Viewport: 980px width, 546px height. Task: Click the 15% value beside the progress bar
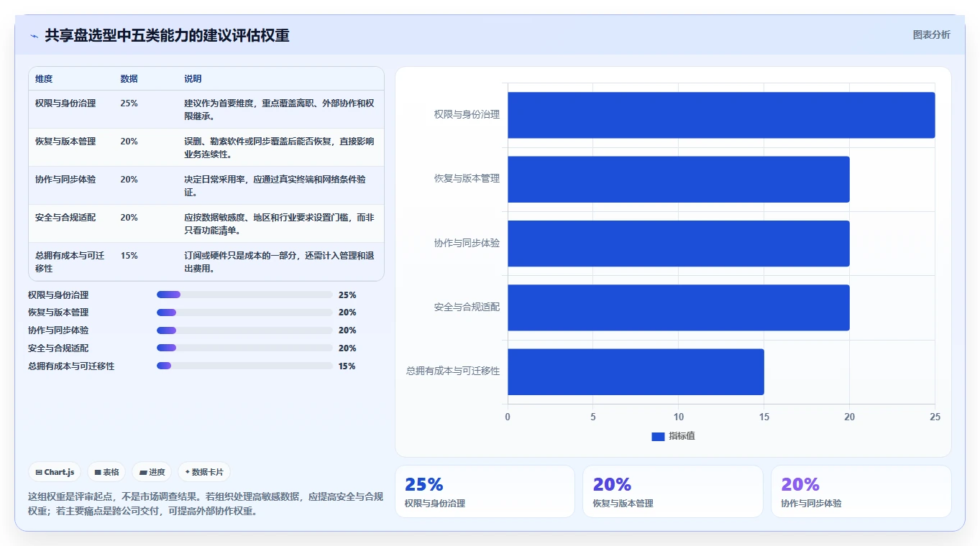point(347,366)
